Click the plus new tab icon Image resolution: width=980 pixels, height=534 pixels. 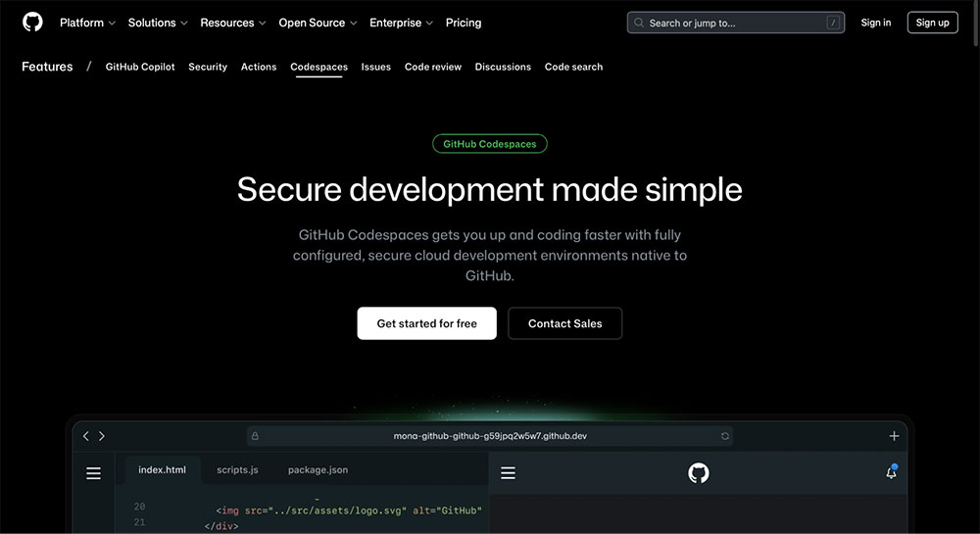coord(894,436)
